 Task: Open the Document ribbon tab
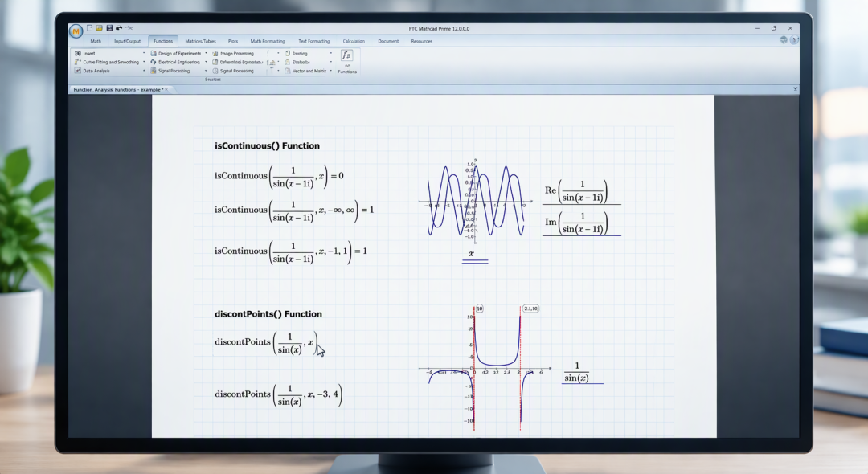tap(388, 41)
